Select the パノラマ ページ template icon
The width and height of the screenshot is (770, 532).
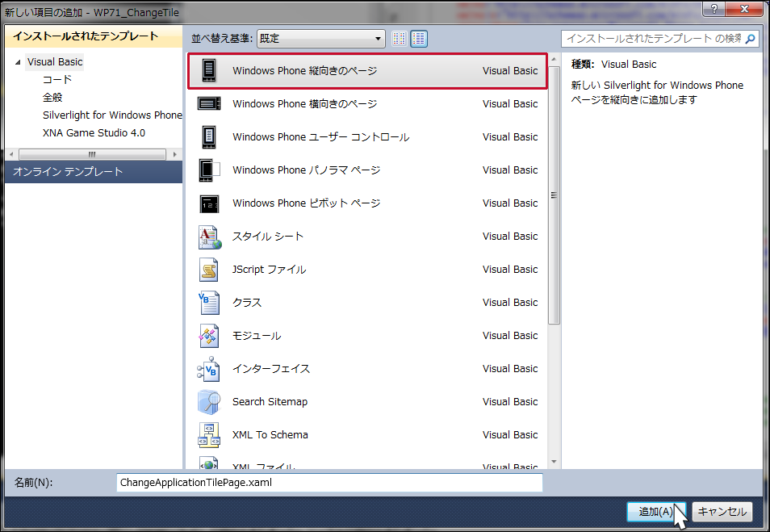point(209,170)
